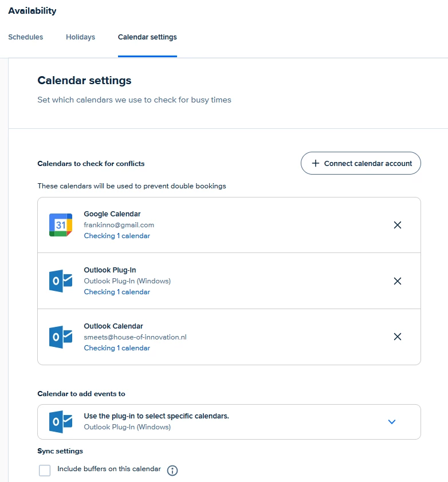Click the frankinno@gmail.com account text
448x482 pixels.
tap(119, 225)
